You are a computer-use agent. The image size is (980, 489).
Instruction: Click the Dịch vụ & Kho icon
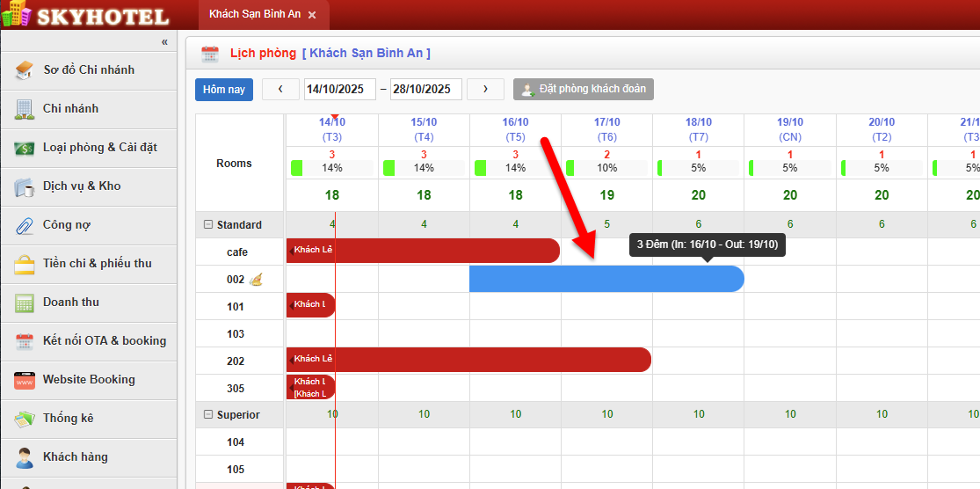25,186
